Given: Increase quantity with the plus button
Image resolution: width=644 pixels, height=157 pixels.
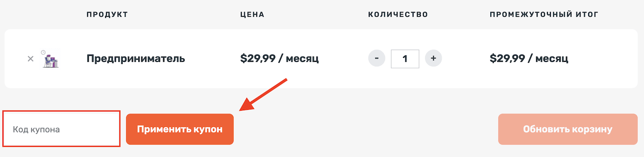Looking at the screenshot, I should pyautogui.click(x=433, y=58).
